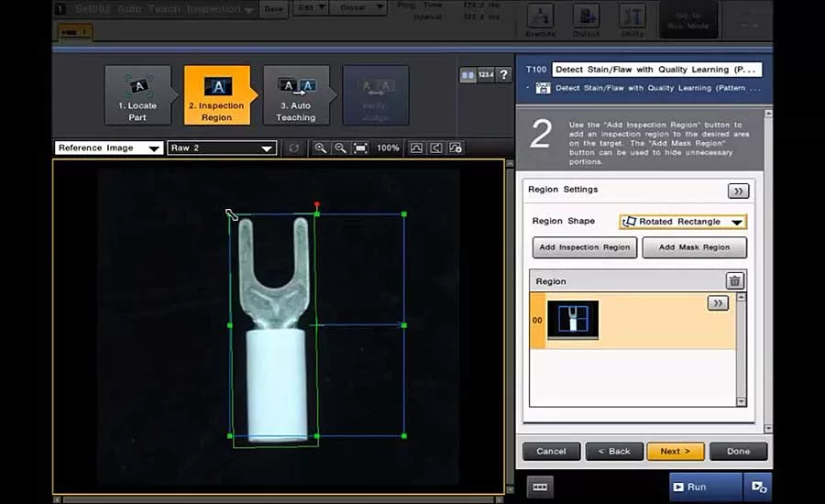Select the yellow tab below program name
825x504 pixels.
point(75,33)
